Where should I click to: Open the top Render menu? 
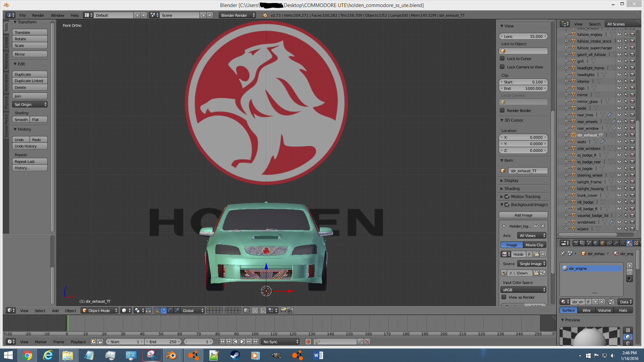[x=38, y=15]
